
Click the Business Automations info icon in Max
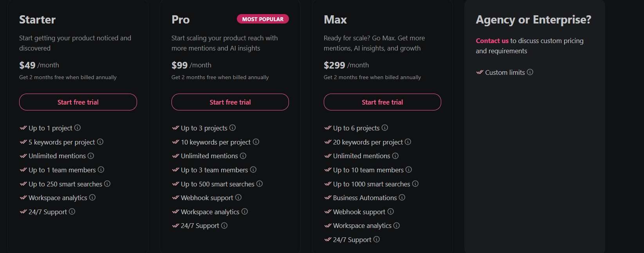(x=402, y=198)
